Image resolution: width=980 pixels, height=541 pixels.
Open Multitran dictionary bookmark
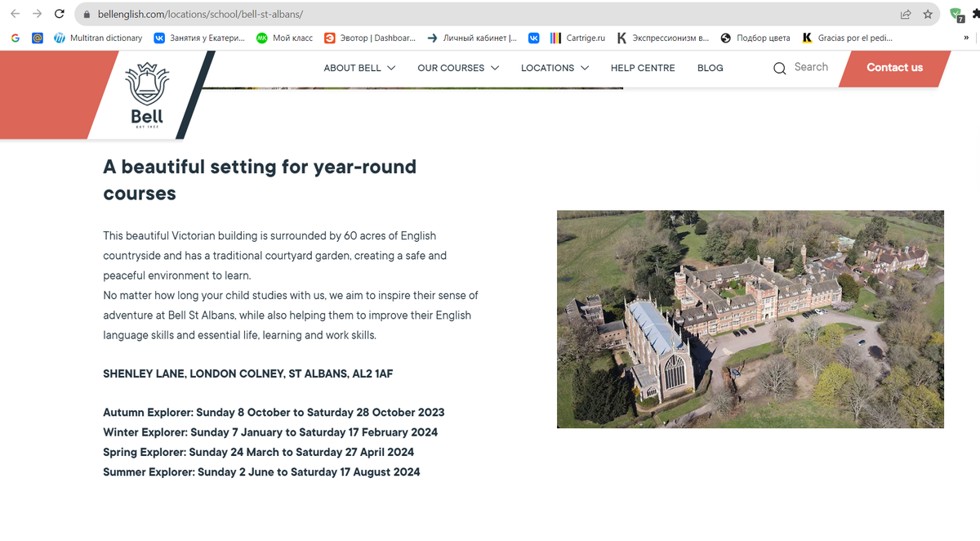(98, 38)
